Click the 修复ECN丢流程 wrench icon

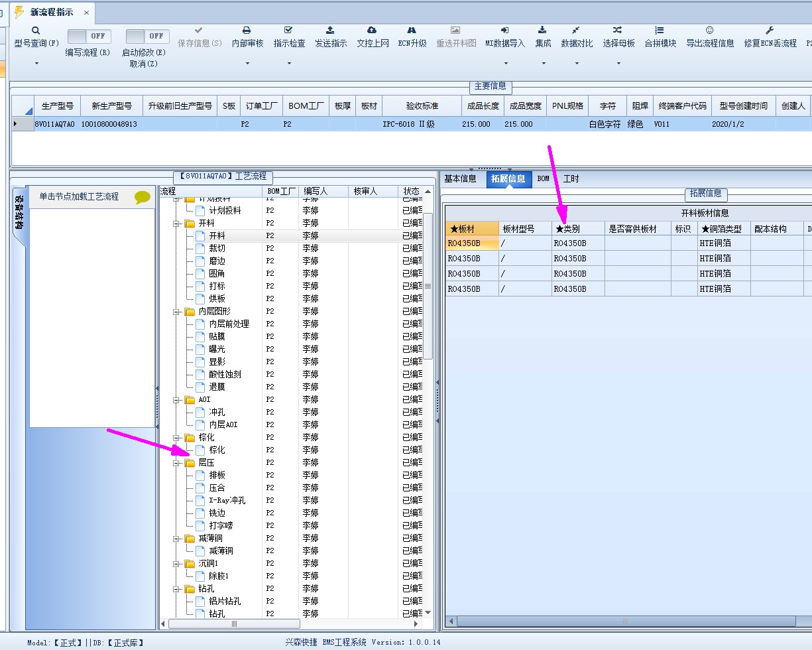770,31
